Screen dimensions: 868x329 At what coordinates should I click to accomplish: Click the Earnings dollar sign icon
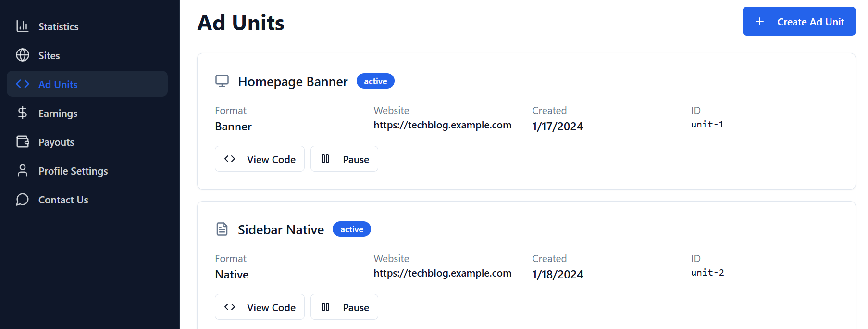click(x=22, y=113)
